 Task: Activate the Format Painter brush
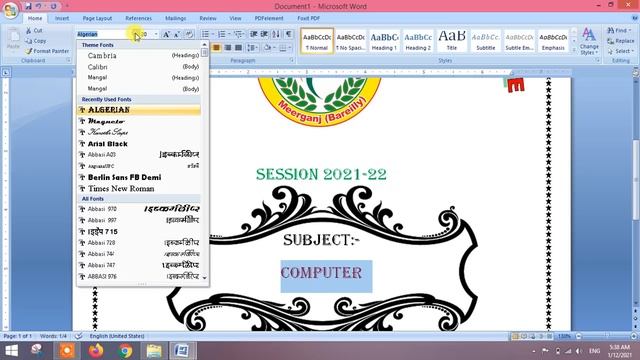point(47,51)
